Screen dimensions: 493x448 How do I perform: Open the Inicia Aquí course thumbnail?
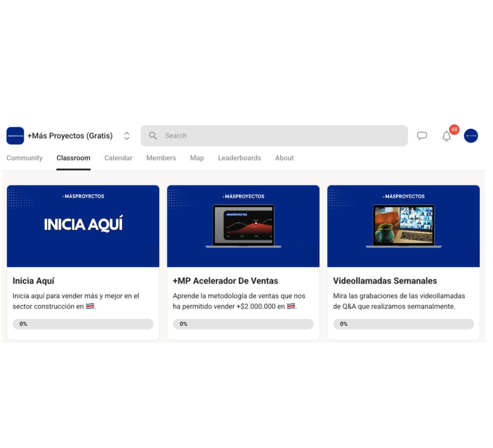pos(83,226)
